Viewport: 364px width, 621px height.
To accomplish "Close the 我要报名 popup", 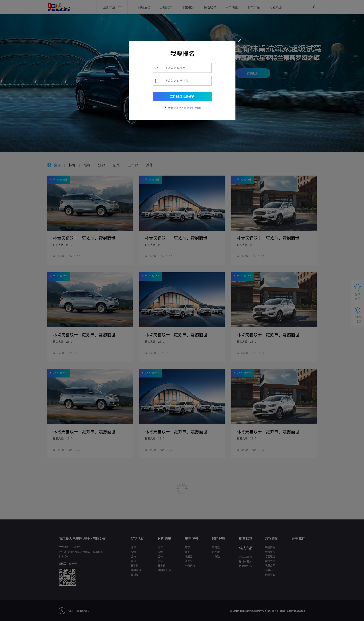I will (239, 41).
